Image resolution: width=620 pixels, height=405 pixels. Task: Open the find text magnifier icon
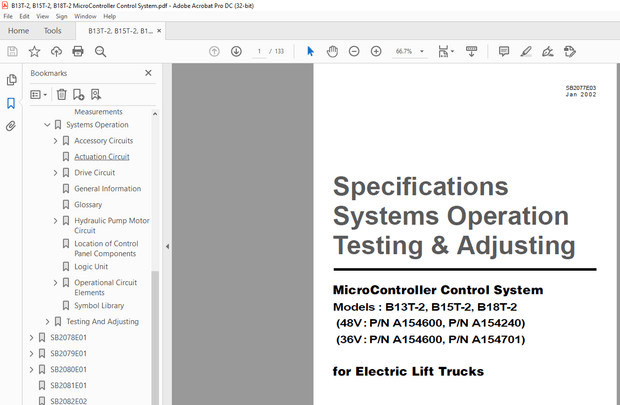point(100,51)
